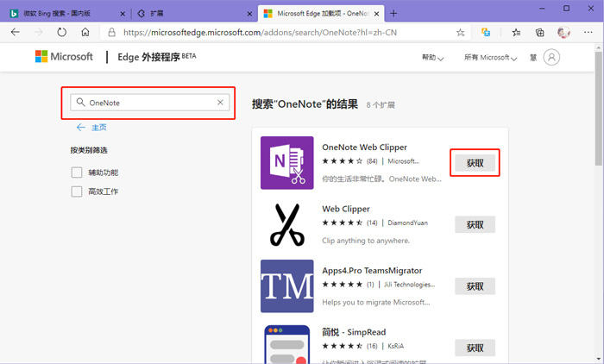Open the browser settings ellipsis menu
604x364 pixels.
coord(588,32)
